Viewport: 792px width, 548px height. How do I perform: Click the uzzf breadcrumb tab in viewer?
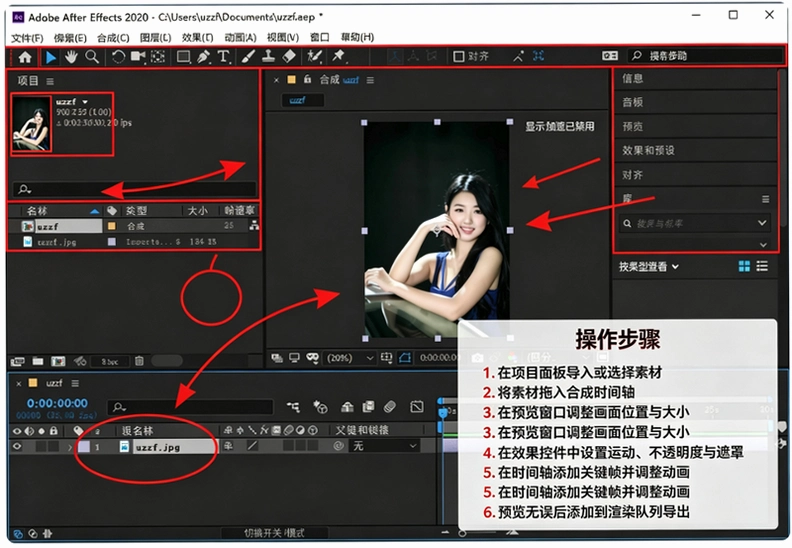tap(302, 101)
